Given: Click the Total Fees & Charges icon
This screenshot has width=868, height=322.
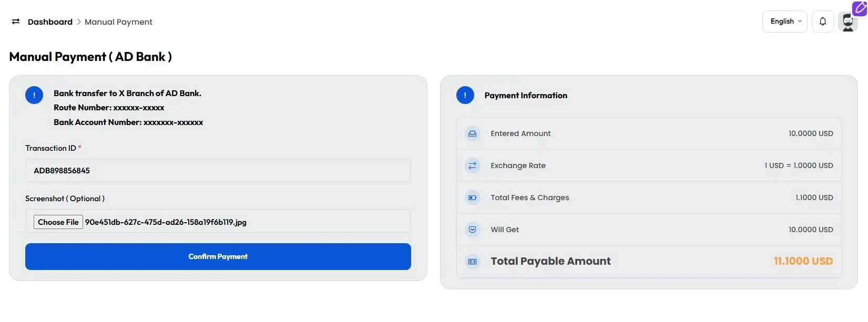Looking at the screenshot, I should pos(473,198).
